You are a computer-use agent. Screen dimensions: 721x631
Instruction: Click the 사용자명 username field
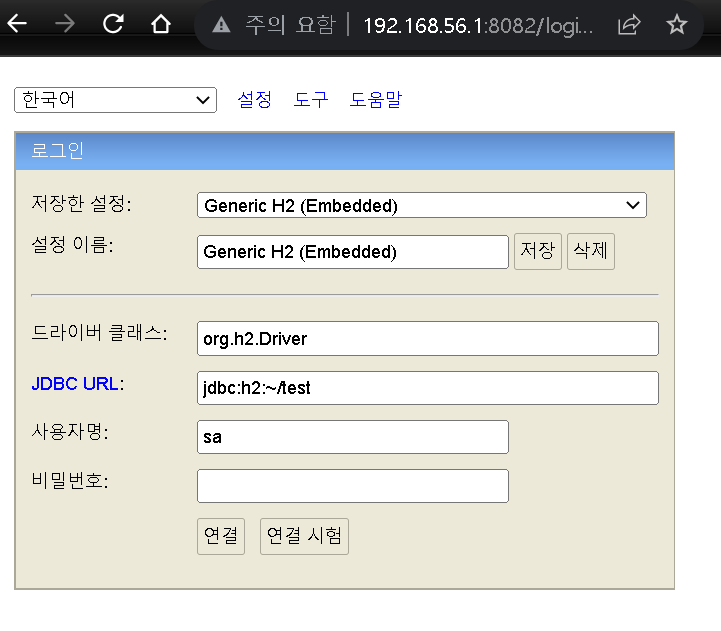coord(353,437)
